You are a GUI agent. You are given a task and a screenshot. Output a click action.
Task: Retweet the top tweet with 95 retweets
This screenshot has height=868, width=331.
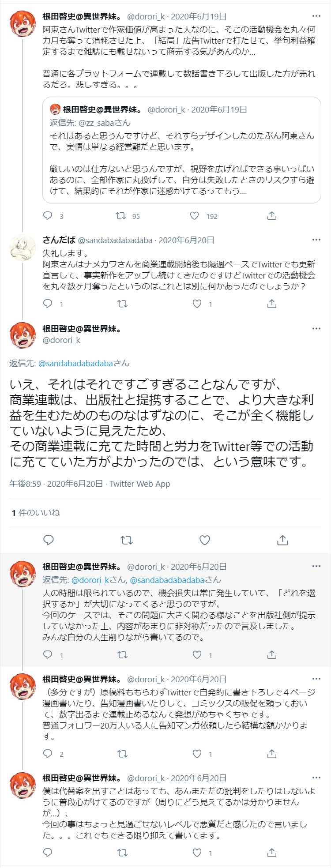click(121, 216)
